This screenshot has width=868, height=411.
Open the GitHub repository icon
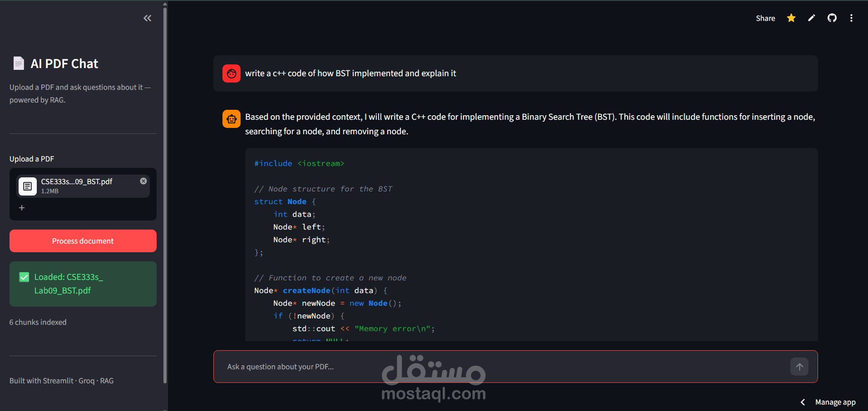point(832,18)
